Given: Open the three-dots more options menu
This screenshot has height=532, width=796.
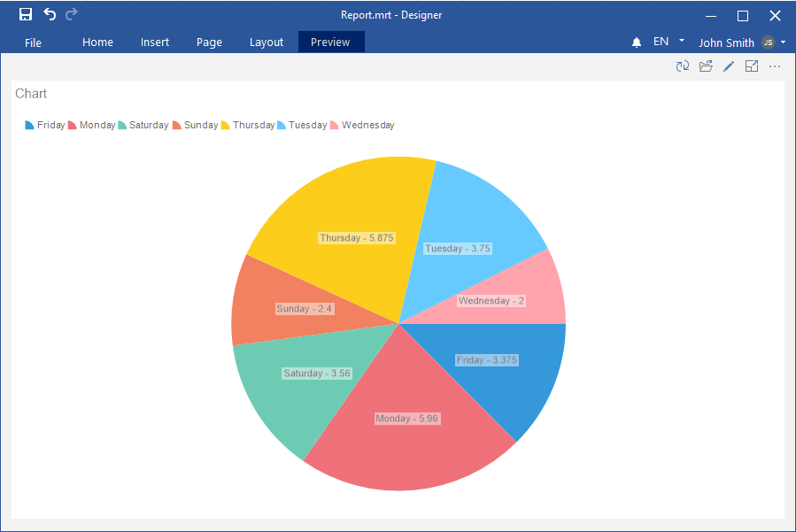Looking at the screenshot, I should pyautogui.click(x=775, y=66).
